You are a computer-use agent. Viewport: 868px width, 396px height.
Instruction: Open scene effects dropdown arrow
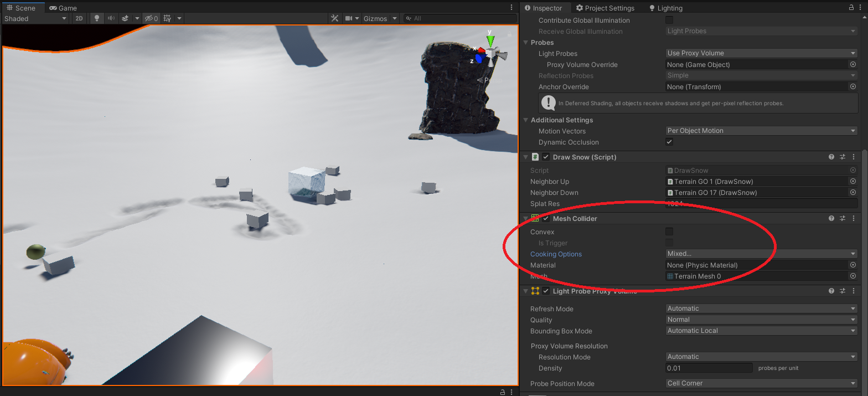(137, 18)
